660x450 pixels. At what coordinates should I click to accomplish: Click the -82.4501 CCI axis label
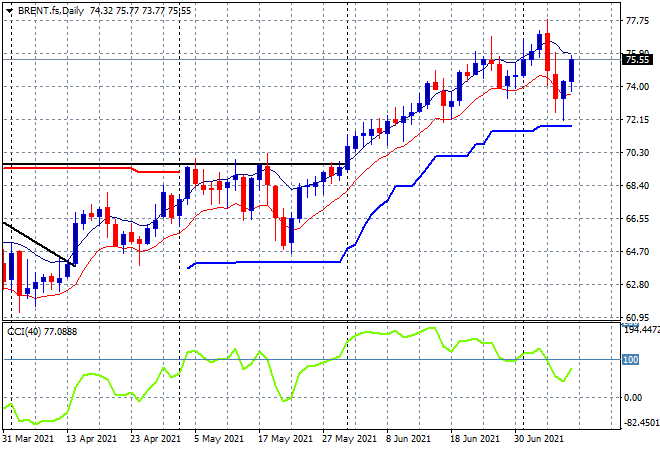coord(641,423)
